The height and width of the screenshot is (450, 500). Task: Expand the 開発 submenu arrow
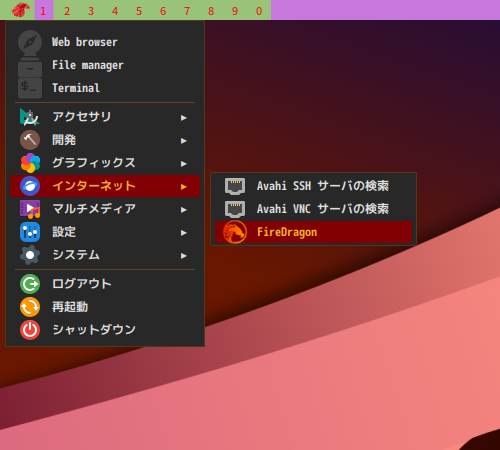(183, 141)
